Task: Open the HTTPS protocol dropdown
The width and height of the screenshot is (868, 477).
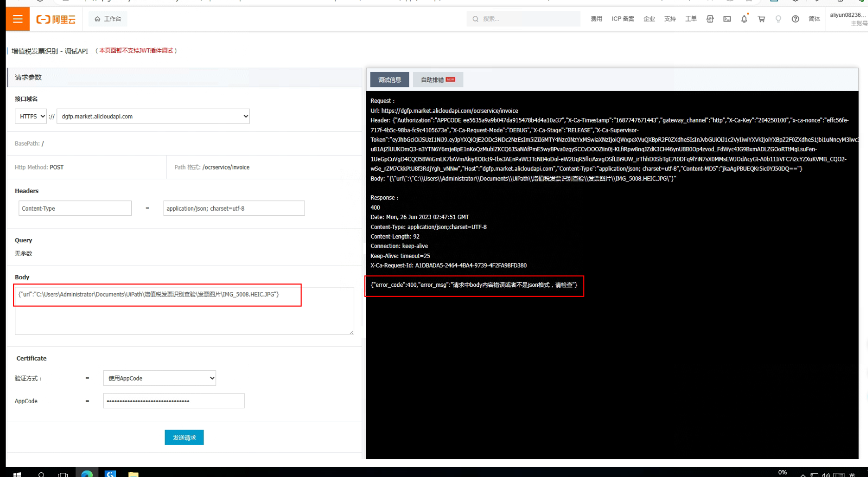Action: pyautogui.click(x=31, y=116)
